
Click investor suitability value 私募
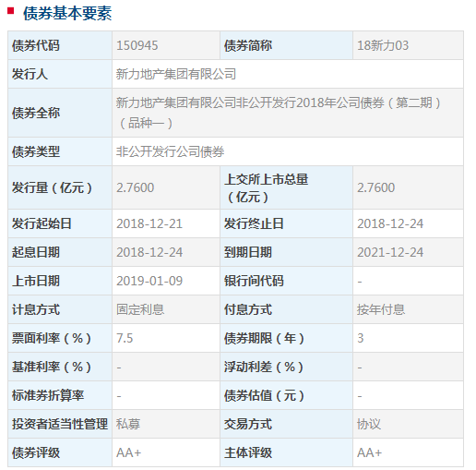point(128,424)
